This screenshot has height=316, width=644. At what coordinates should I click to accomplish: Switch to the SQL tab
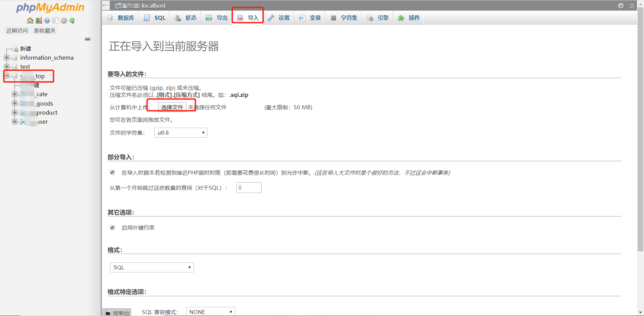pos(155,18)
